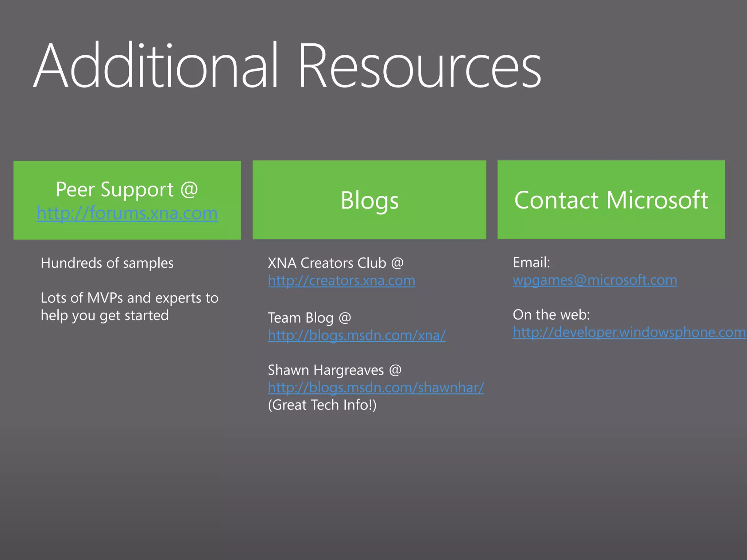Click the On the web: label
The image size is (747, 560).
point(551,315)
